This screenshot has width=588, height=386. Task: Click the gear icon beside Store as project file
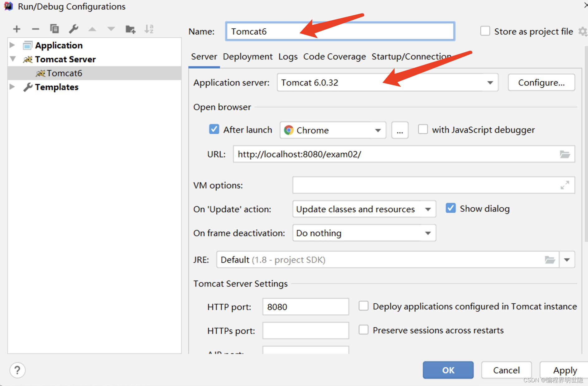[x=582, y=31]
